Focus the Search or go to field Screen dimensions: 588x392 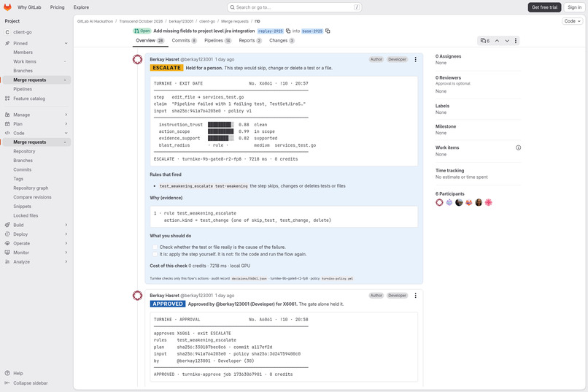click(x=295, y=7)
